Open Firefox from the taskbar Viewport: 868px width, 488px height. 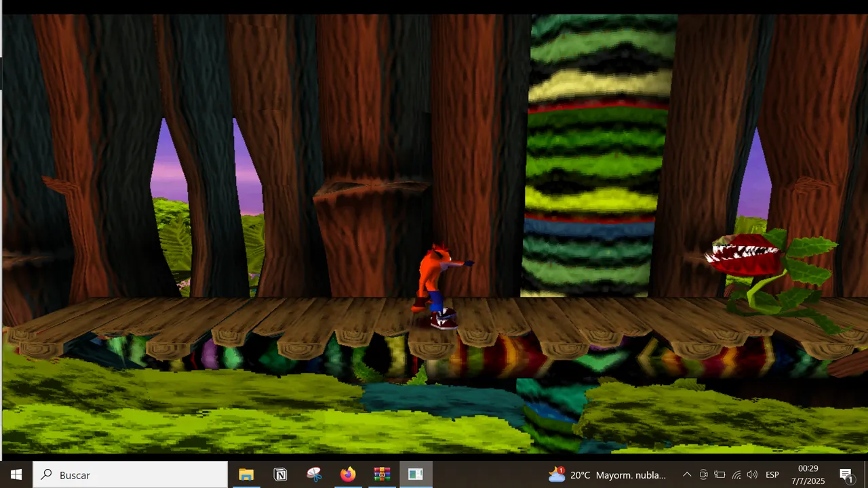coord(348,474)
